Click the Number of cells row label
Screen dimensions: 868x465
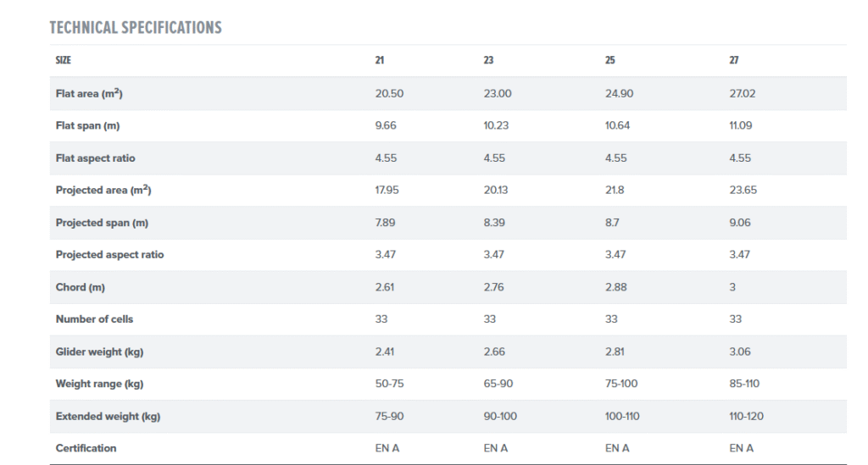point(94,319)
